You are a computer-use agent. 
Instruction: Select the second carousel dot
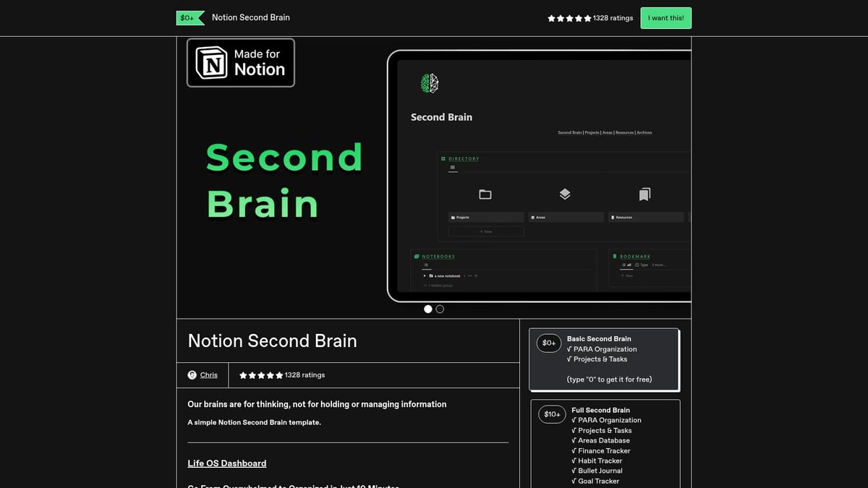pyautogui.click(x=440, y=309)
